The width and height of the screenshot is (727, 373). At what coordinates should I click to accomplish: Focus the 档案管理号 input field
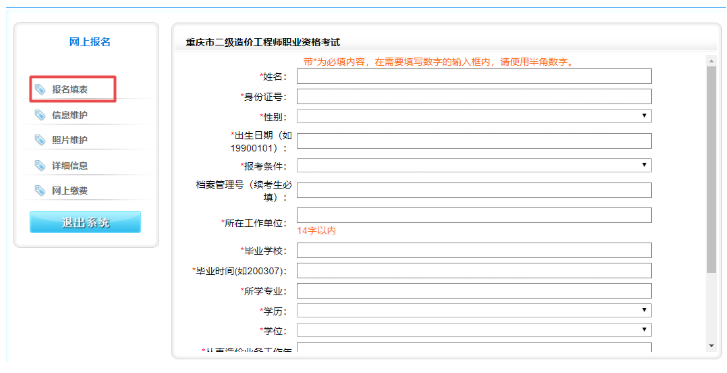474,190
